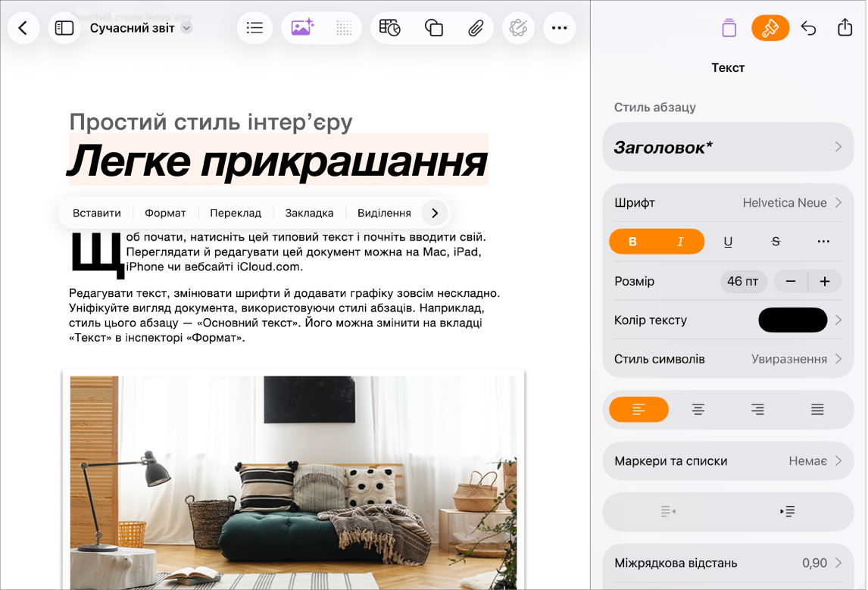Screen dimensions: 868x590
Task: Justify the text
Action: [x=817, y=410]
